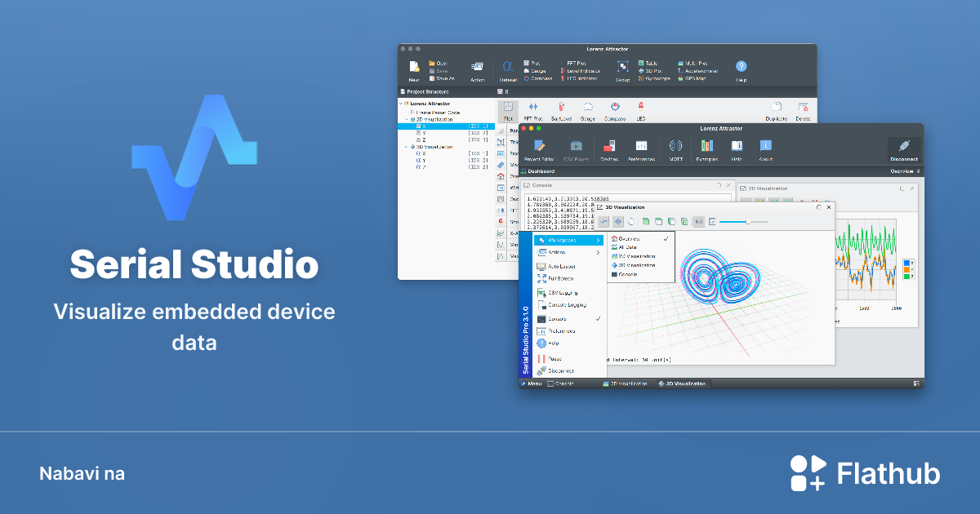Open the MQTT configuration icon

(x=675, y=146)
